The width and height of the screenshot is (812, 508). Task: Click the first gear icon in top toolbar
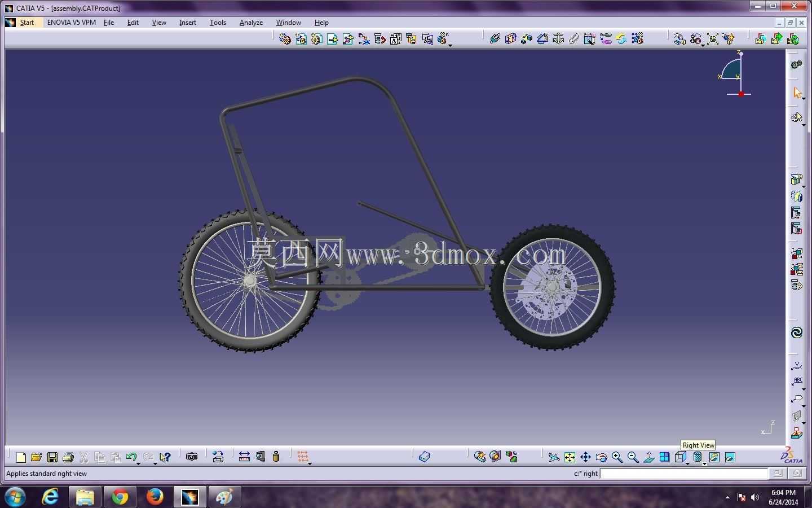click(x=285, y=39)
